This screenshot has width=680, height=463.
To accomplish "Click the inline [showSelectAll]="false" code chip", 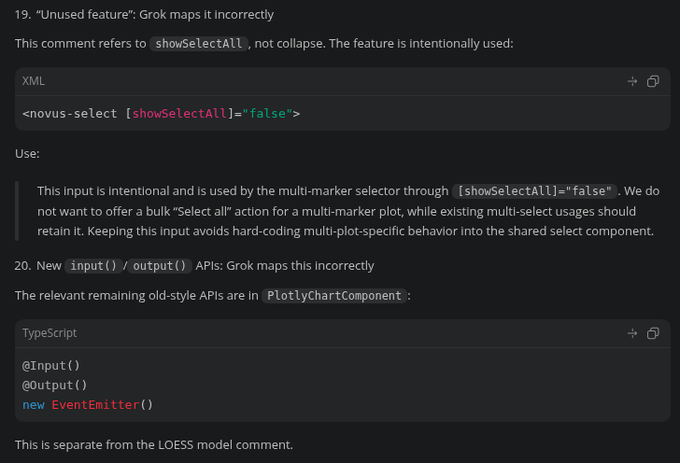I will (x=534, y=191).
